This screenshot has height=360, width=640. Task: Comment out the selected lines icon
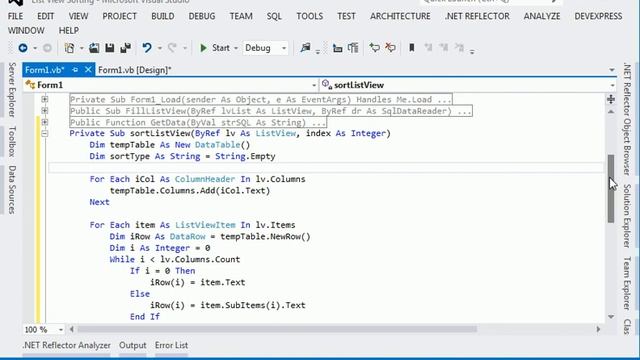tap(374, 48)
